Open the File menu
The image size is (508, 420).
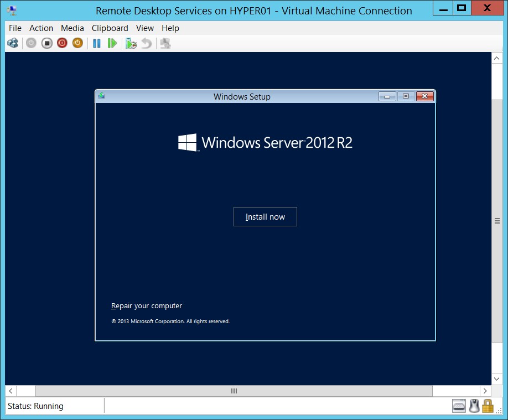(x=15, y=28)
